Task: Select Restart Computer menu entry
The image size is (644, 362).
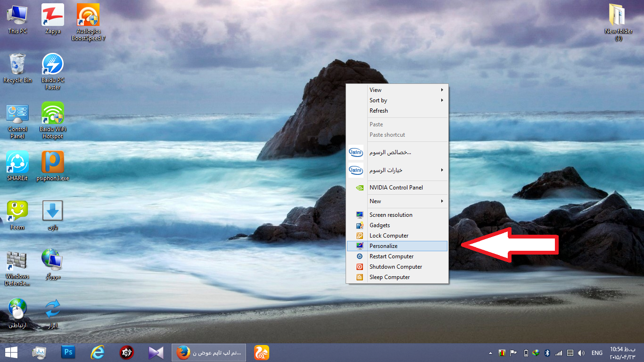Action: point(397,256)
